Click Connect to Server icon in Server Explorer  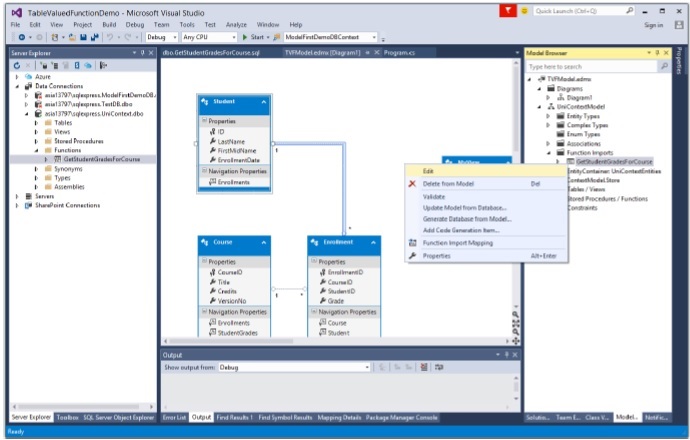[55, 66]
